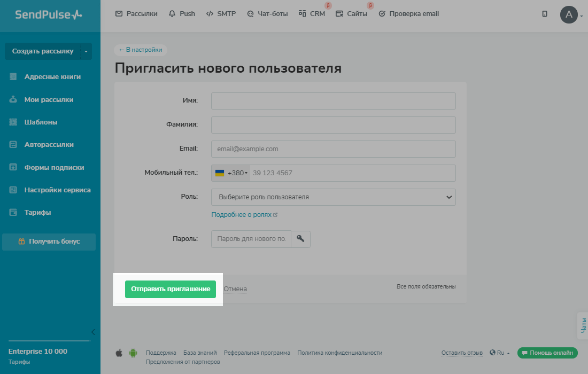Open the Push menu item
This screenshot has height=374, width=588.
point(182,14)
